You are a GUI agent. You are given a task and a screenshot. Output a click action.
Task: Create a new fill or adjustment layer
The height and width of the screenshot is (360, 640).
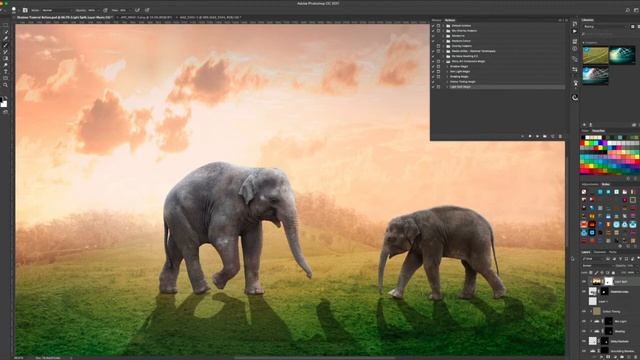[x=615, y=357]
